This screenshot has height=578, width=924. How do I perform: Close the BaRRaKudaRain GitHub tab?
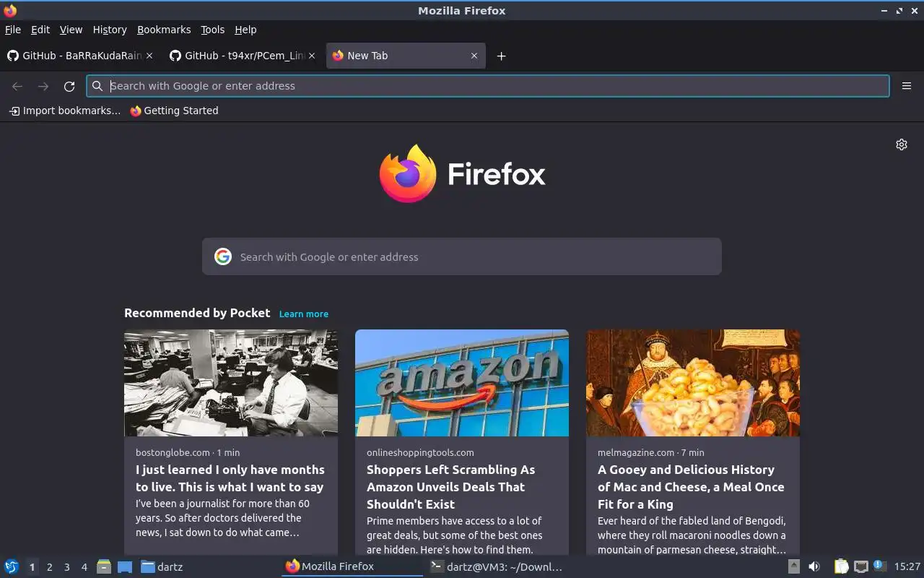149,56
